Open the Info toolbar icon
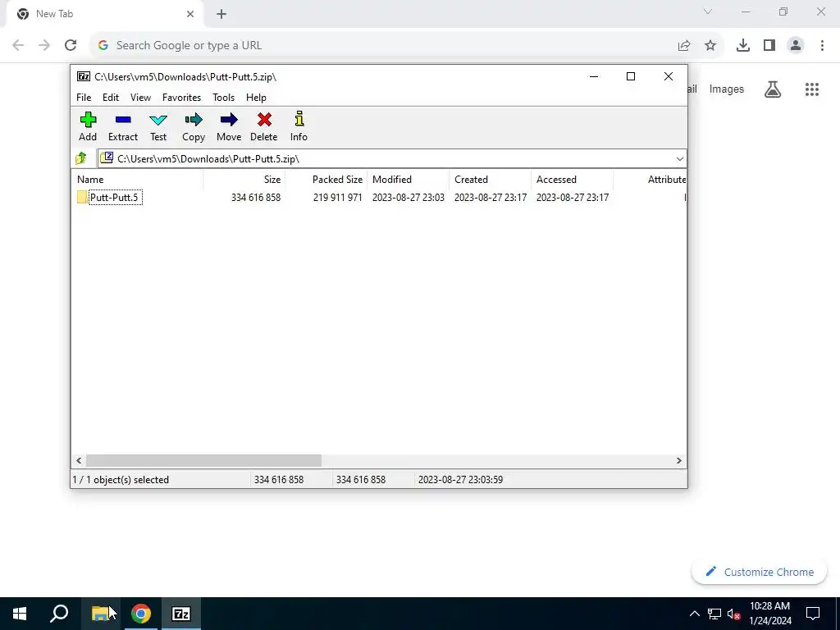This screenshot has height=630, width=840. [299, 126]
